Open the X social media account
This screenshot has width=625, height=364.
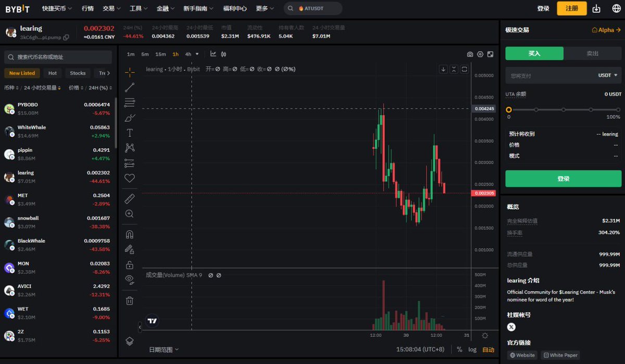511,327
